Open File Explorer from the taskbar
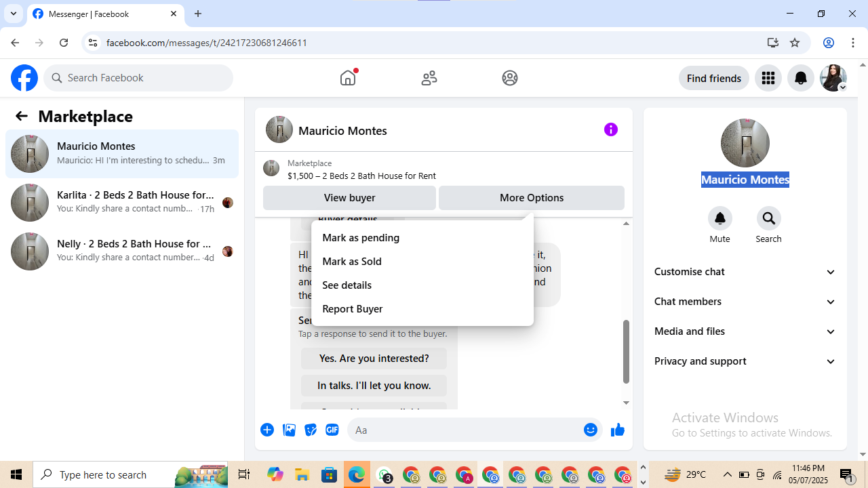The width and height of the screenshot is (868, 488). coord(302,474)
